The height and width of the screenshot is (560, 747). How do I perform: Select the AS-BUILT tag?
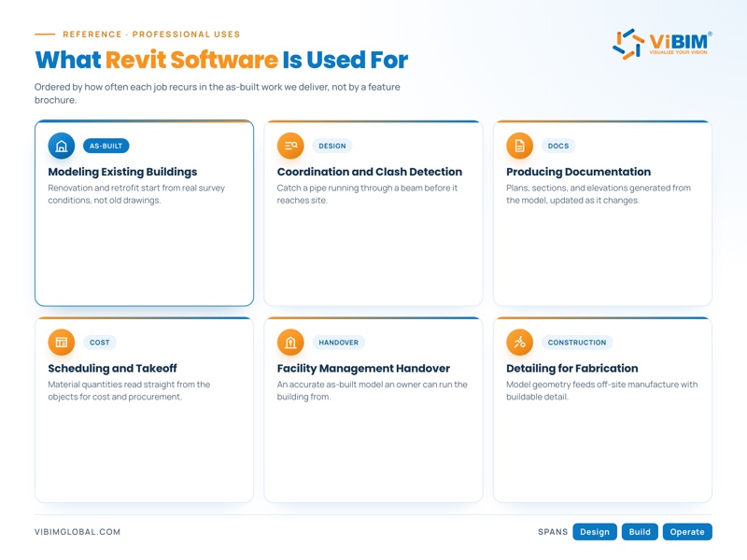[106, 146]
